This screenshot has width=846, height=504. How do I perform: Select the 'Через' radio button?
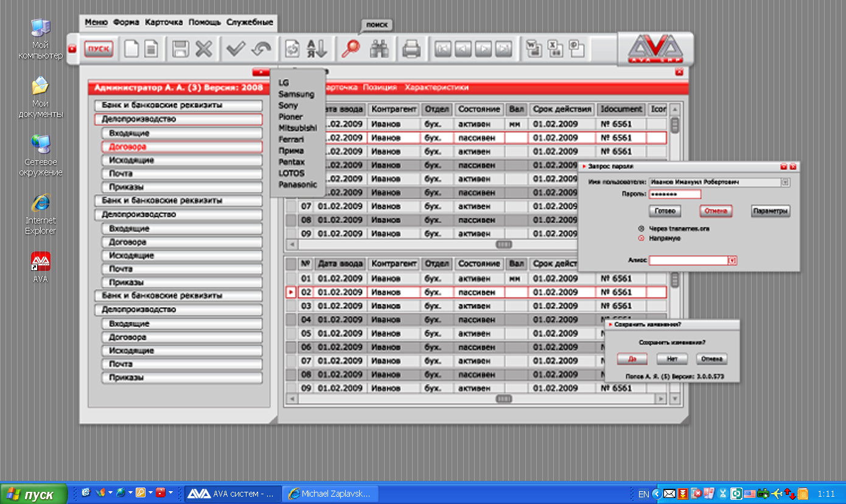click(x=641, y=229)
